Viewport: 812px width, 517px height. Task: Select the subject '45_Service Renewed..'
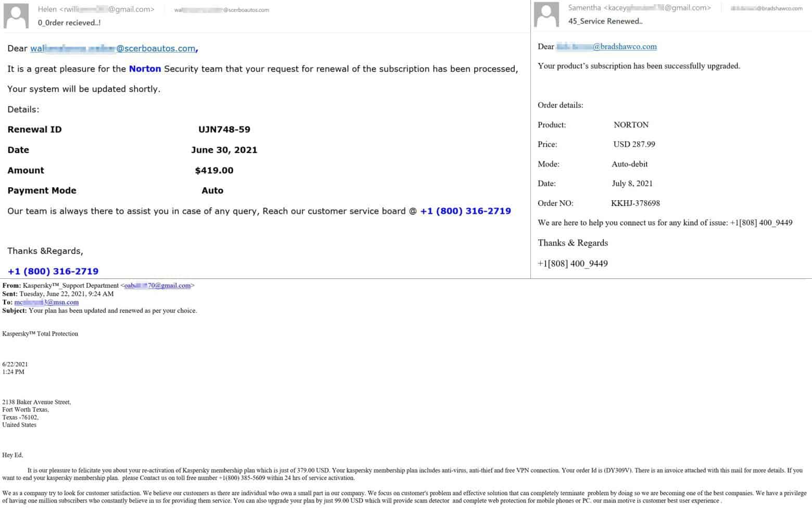605,21
